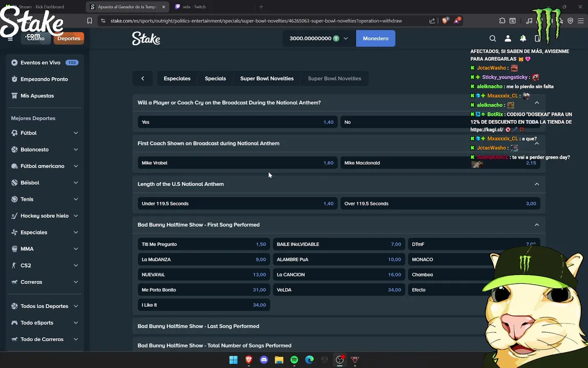Open the user profile icon in Stake header
This screenshot has height=368, width=588.
click(508, 38)
